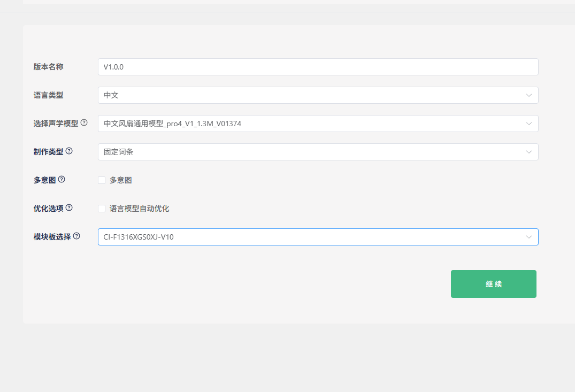Click the help icon next to 制作类型

point(69,151)
